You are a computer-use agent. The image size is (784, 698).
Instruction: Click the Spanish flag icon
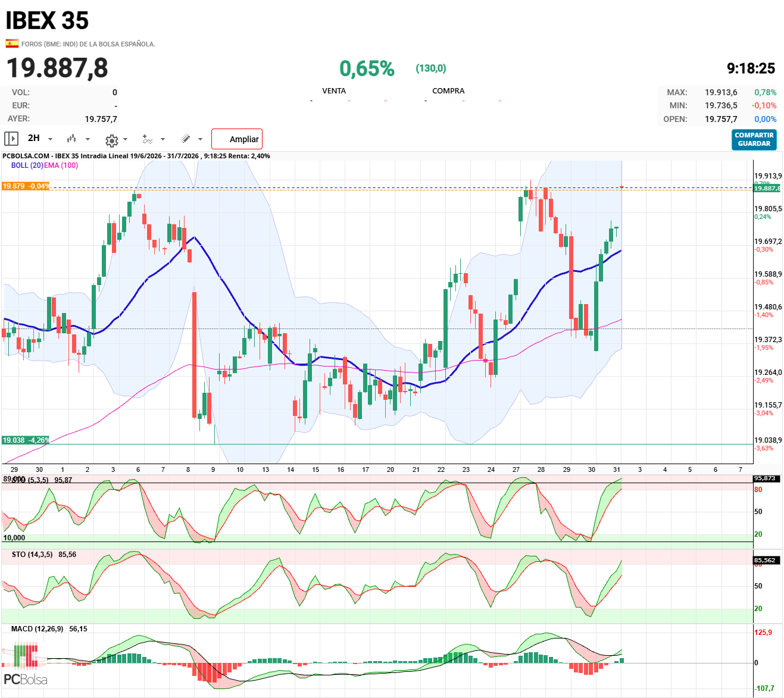[x=12, y=43]
